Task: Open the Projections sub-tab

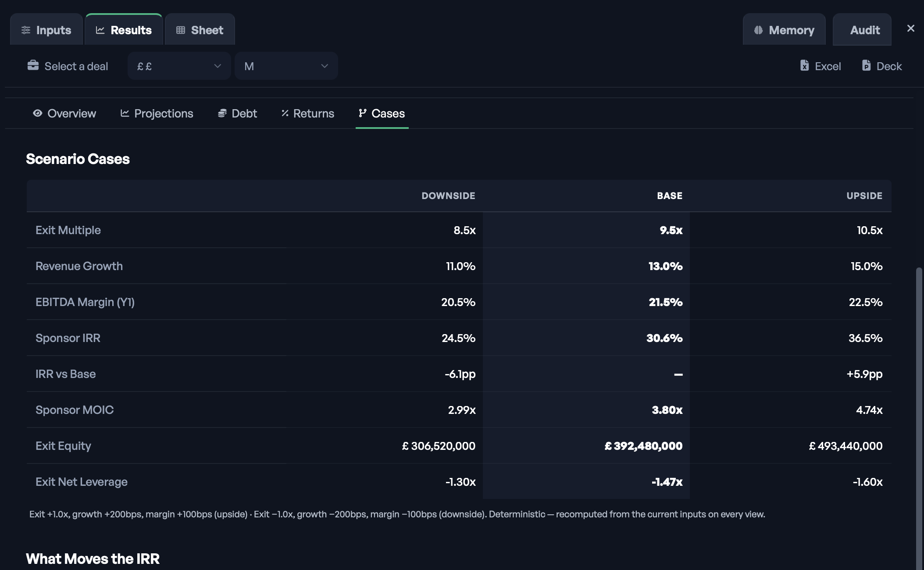Action: (x=157, y=113)
